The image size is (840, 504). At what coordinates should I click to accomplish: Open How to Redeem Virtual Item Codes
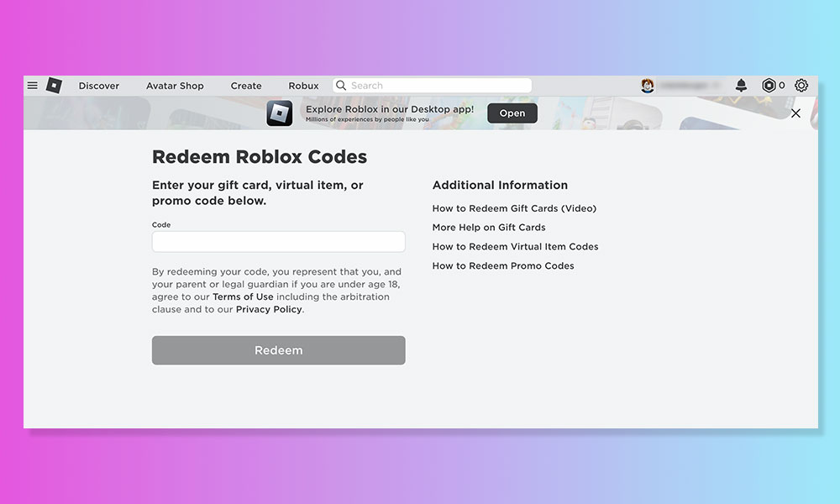click(x=516, y=246)
